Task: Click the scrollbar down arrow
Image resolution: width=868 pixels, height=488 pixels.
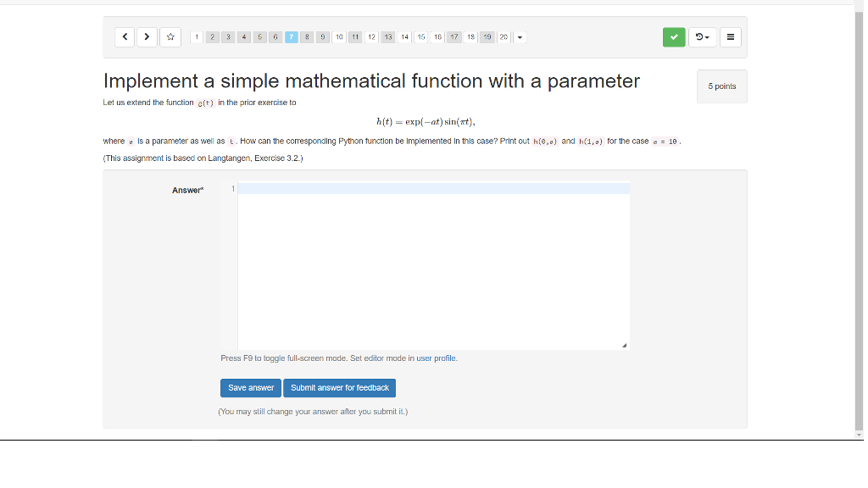Action: tap(860, 435)
